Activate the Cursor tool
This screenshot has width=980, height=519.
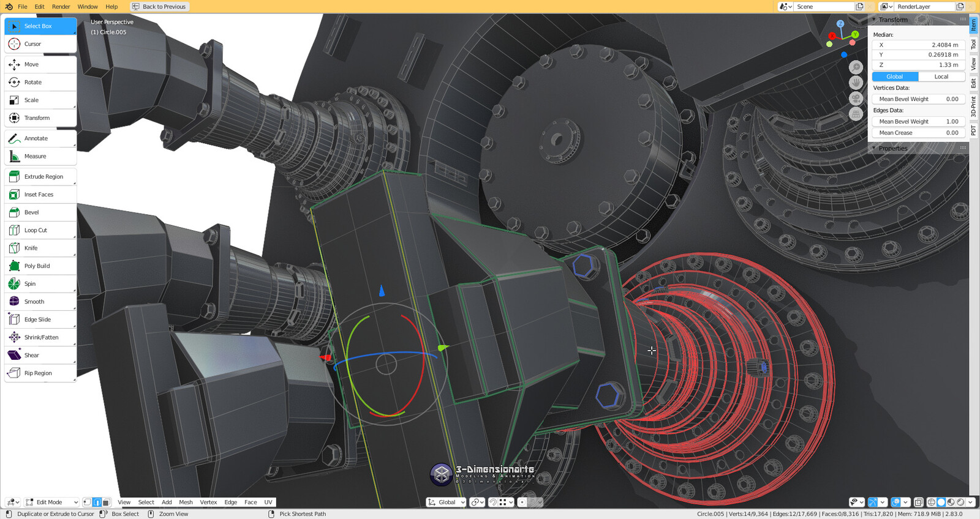[x=40, y=44]
